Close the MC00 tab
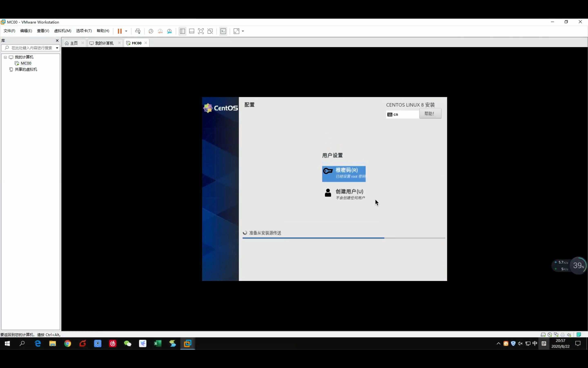 click(146, 43)
